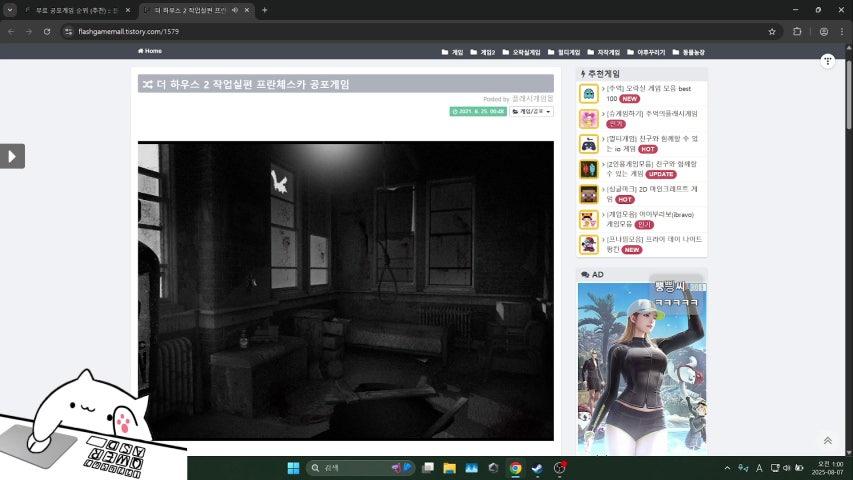Open the Chrome profile avatar icon

824,32
